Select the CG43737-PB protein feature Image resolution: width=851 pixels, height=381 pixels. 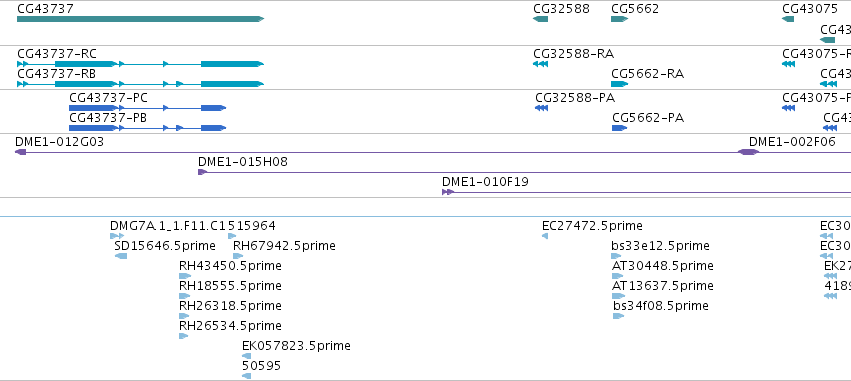coord(147,128)
